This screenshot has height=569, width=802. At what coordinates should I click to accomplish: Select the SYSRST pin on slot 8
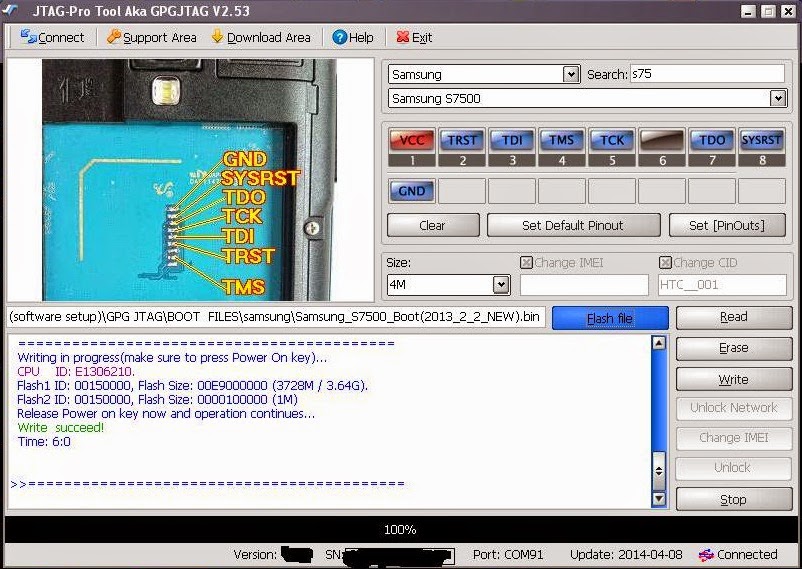click(x=762, y=141)
